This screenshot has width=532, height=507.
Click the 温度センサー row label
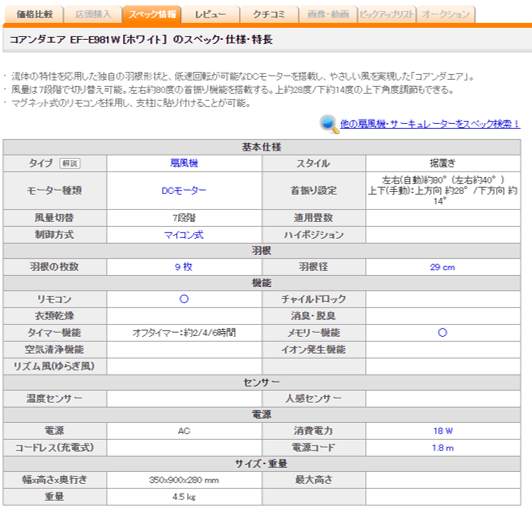55,398
